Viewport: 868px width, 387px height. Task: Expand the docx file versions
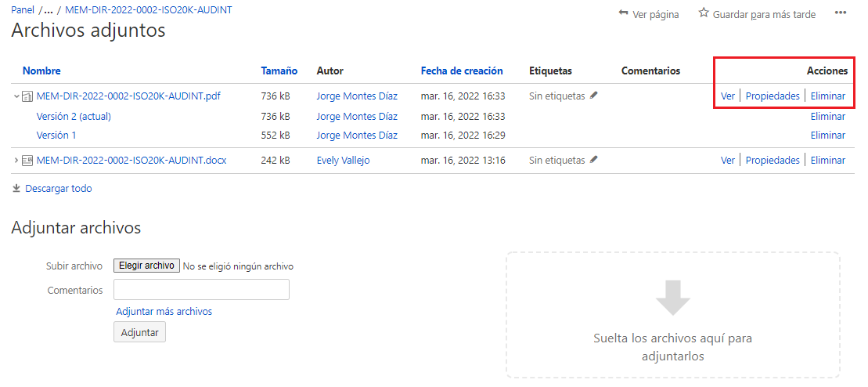coord(16,161)
